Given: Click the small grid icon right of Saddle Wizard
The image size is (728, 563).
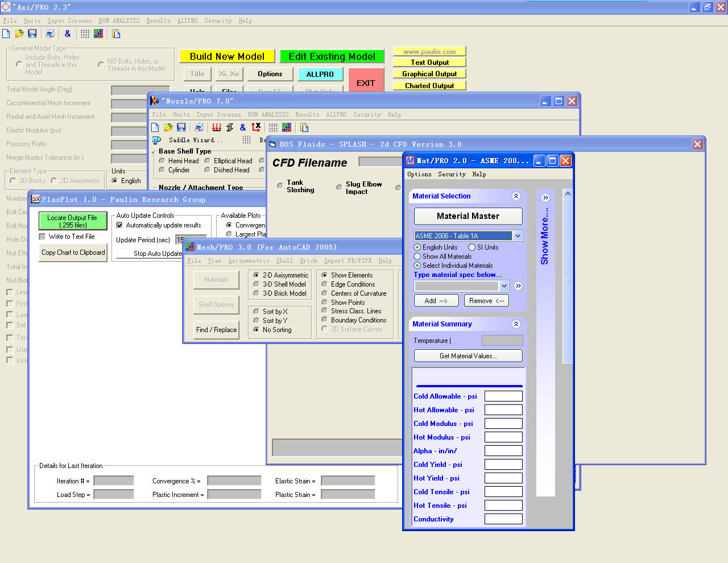Looking at the screenshot, I should click(x=246, y=139).
